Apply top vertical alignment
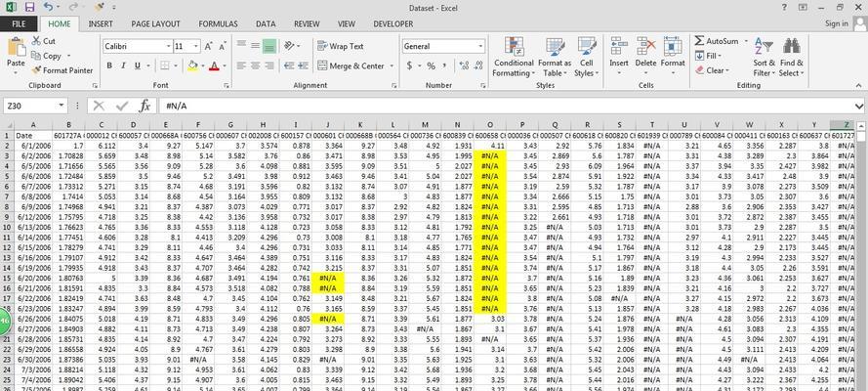Screen dimensions: 868x391 click(241, 45)
